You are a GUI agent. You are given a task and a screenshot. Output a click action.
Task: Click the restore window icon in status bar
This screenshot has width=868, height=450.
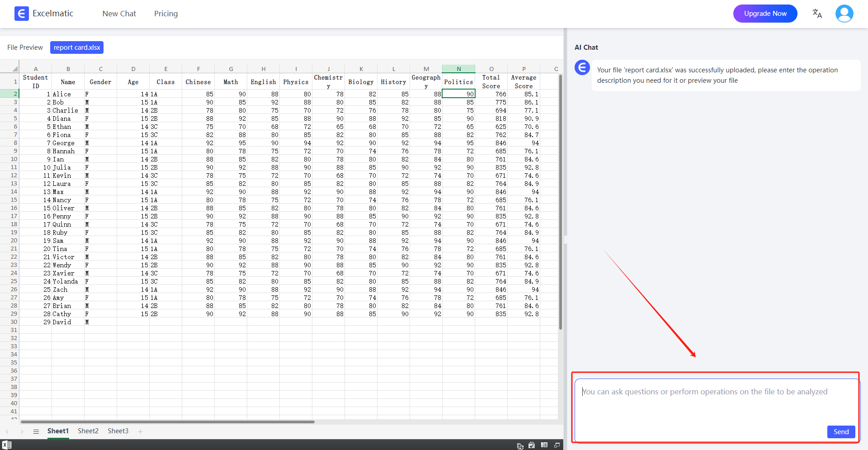tap(557, 445)
